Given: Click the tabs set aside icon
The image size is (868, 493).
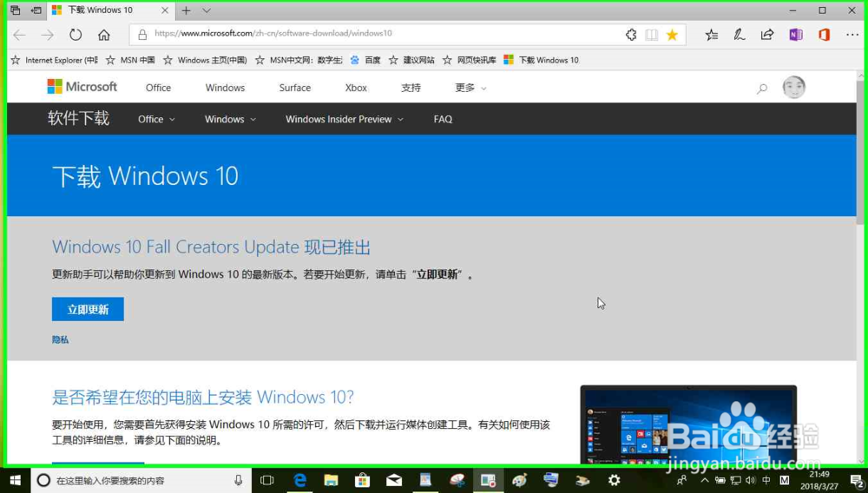Looking at the screenshot, I should coord(16,10).
